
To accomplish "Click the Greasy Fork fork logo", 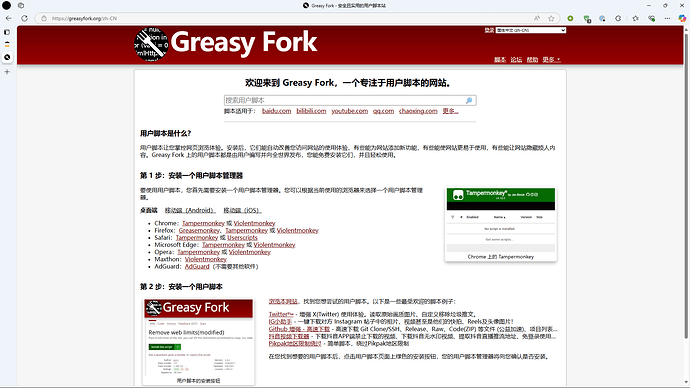I will (x=151, y=44).
